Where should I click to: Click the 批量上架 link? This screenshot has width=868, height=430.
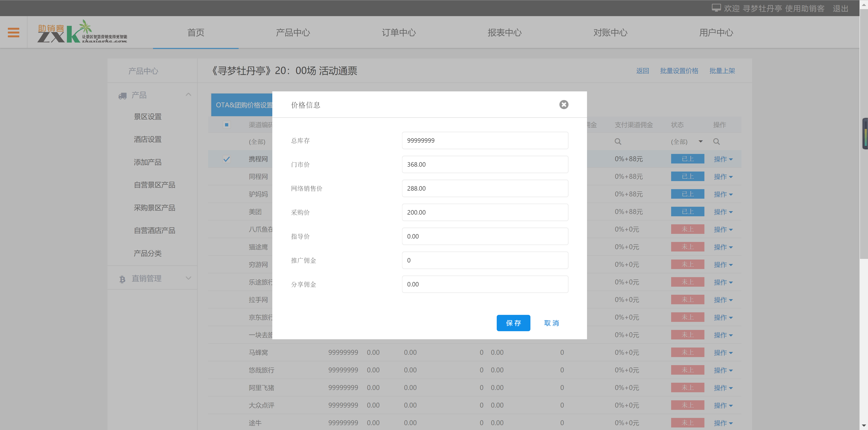point(722,71)
